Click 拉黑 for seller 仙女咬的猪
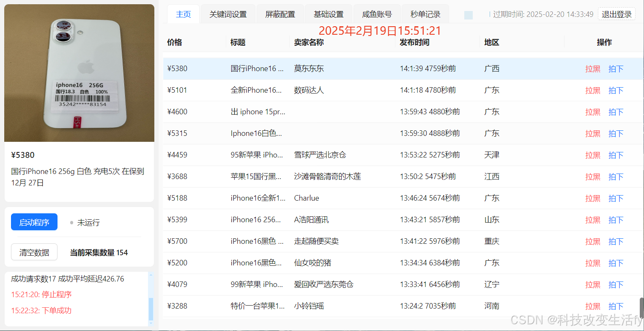Image resolution: width=644 pixels, height=331 pixels. click(x=593, y=263)
